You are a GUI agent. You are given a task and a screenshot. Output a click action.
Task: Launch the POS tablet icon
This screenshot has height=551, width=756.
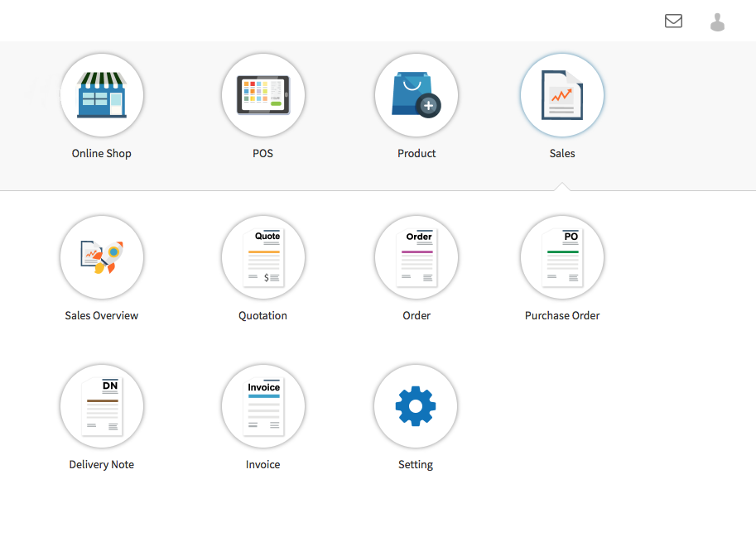coord(262,95)
